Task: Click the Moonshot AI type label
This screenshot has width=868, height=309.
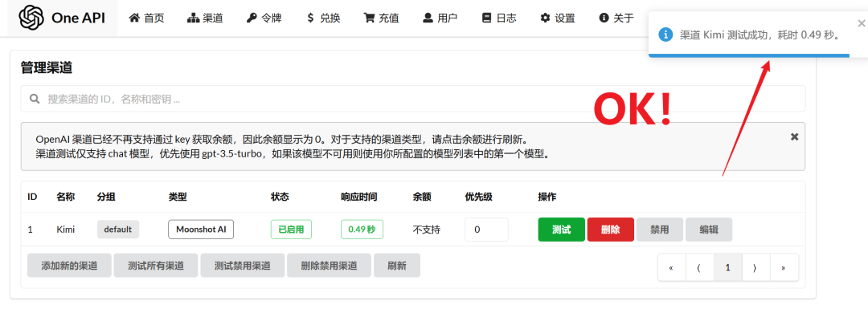Action: click(x=201, y=230)
